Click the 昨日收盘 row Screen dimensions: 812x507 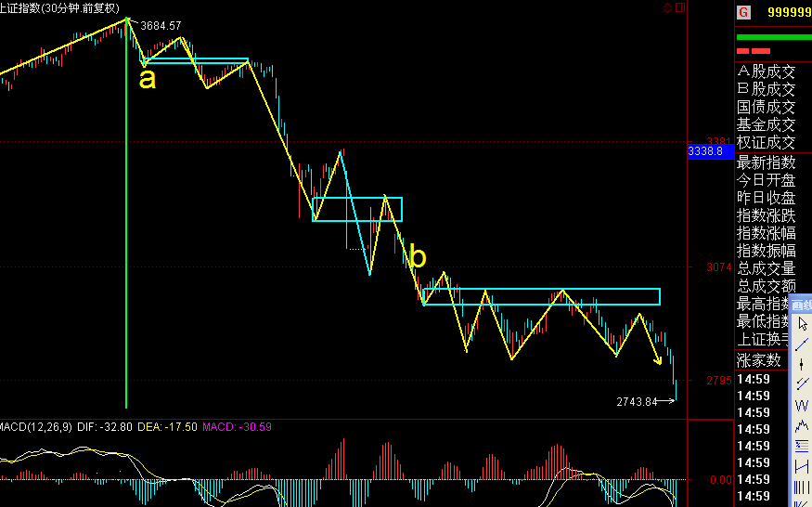point(767,198)
